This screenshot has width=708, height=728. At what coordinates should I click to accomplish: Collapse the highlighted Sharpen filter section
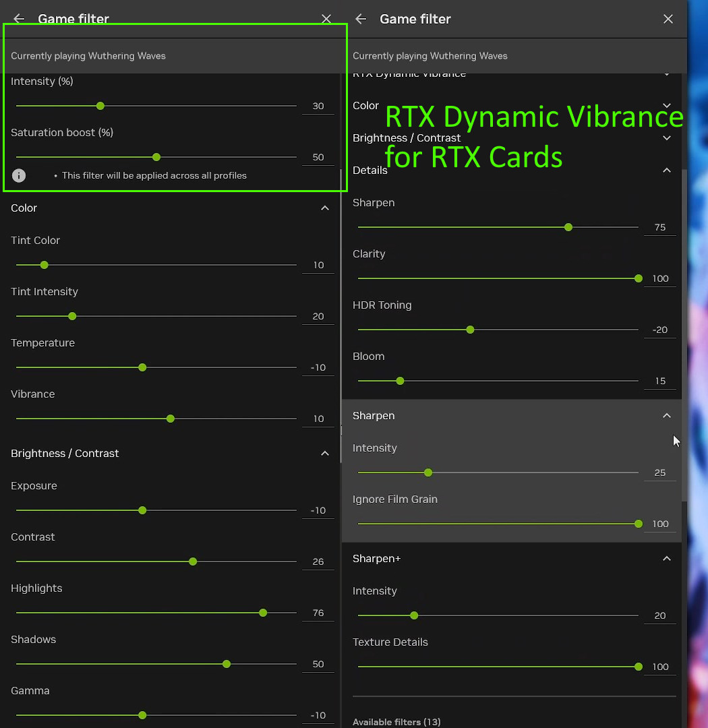[667, 416]
